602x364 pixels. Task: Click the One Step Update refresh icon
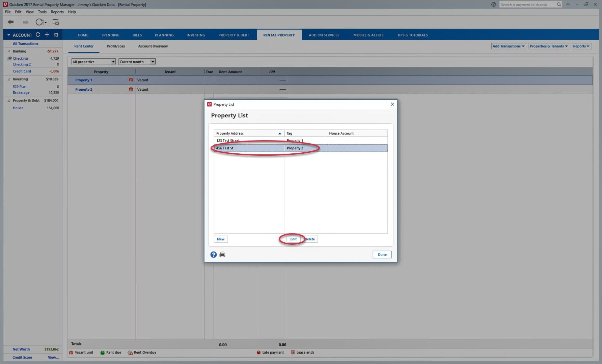tap(39, 22)
